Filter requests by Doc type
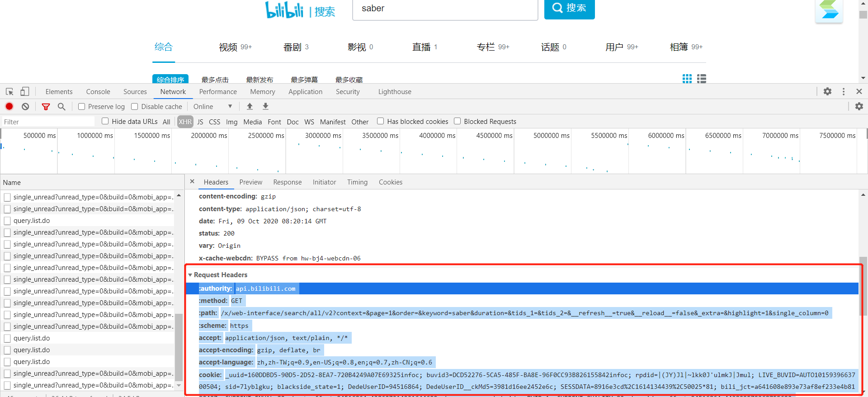The image size is (868, 397). tap(292, 122)
